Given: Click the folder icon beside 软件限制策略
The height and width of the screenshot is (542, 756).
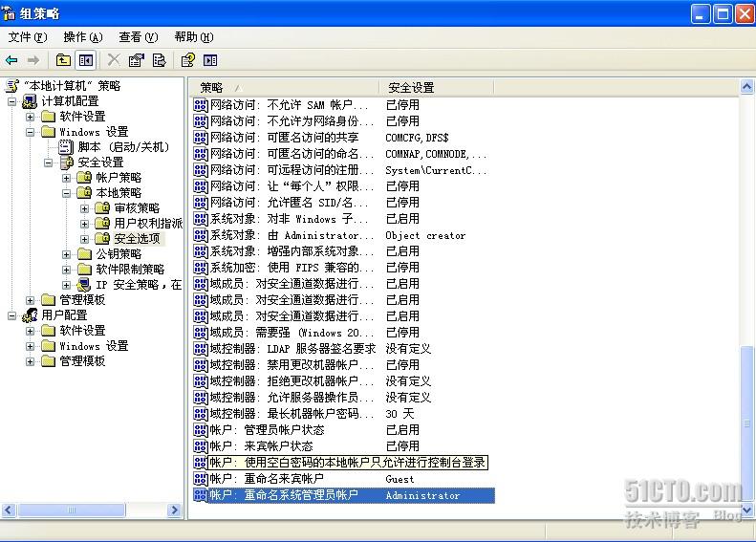Looking at the screenshot, I should tap(84, 269).
